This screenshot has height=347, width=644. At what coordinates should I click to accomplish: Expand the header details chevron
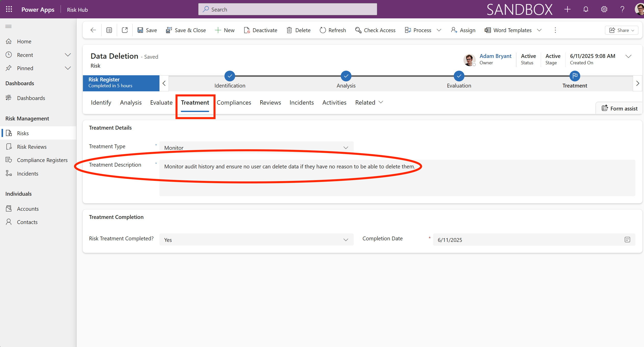pos(628,56)
